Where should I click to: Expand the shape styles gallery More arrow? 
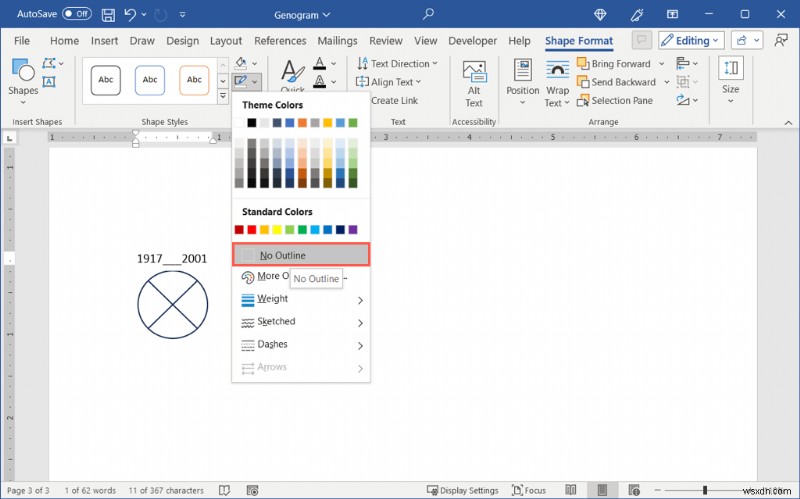click(223, 96)
